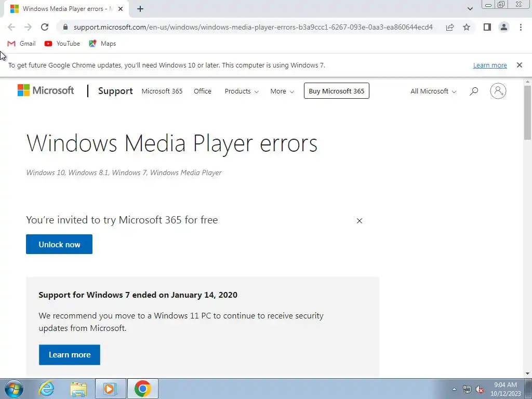This screenshot has height=399, width=532.
Task: Click the address bar URL
Action: 253,27
